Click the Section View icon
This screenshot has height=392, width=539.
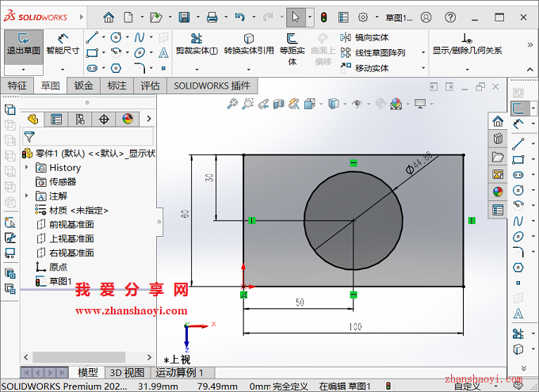click(278, 104)
